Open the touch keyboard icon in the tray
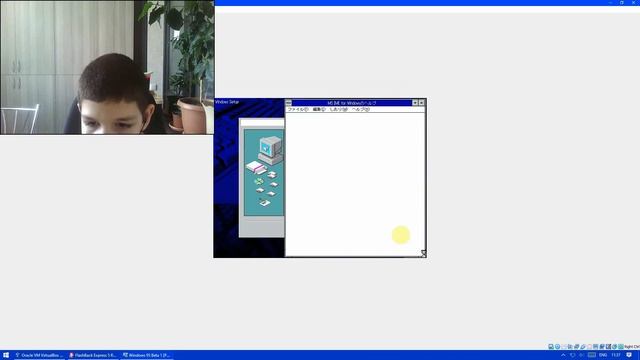The height and width of the screenshot is (360, 640). (592, 355)
